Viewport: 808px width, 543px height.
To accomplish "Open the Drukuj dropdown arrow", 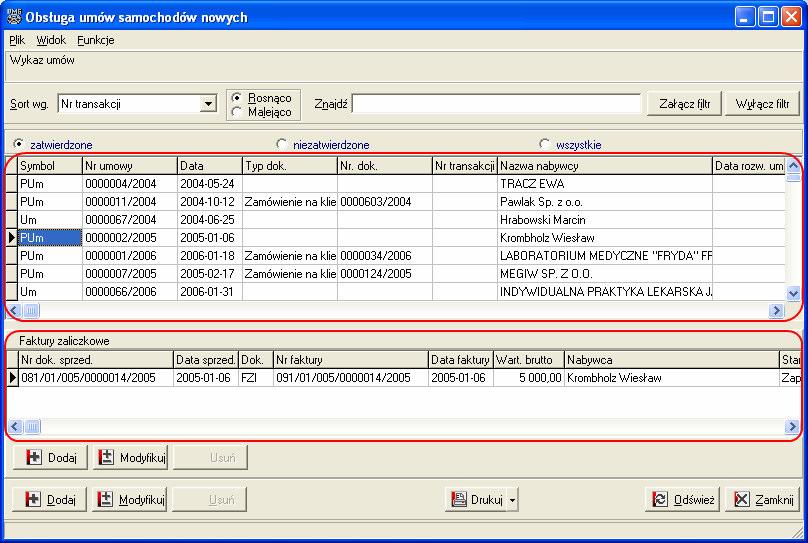I will click(512, 499).
